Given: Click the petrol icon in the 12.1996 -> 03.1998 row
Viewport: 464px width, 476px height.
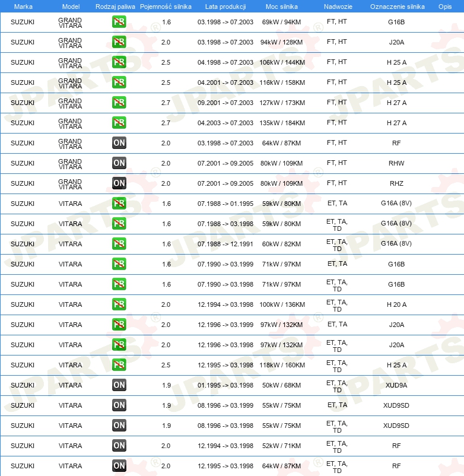Looking at the screenshot, I should click(119, 345).
